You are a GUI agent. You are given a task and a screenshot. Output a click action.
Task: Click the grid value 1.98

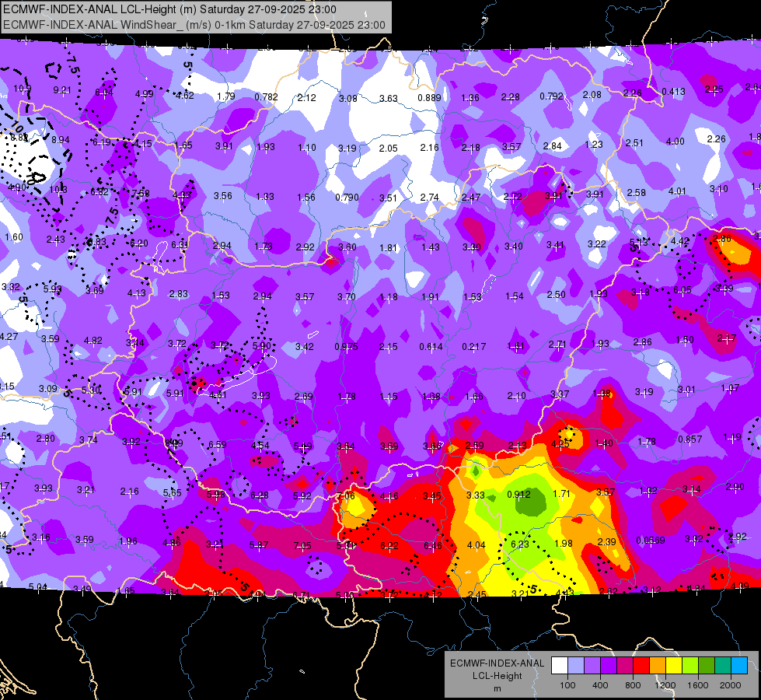[564, 543]
